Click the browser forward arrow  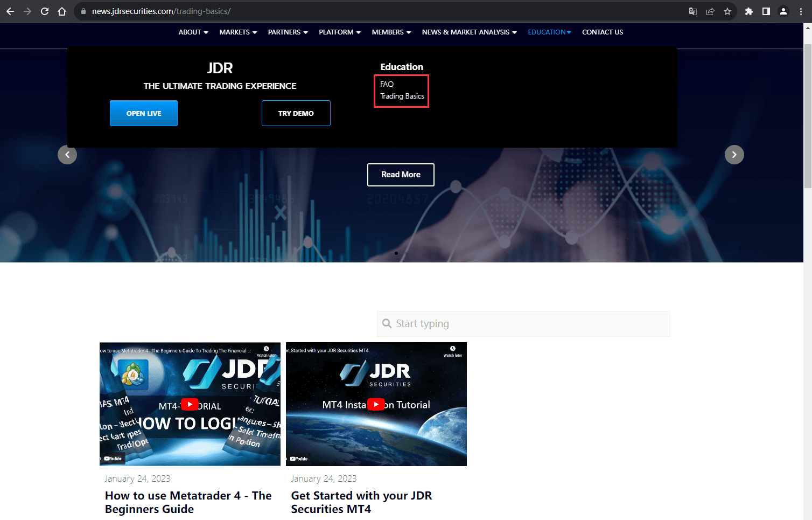(27, 11)
